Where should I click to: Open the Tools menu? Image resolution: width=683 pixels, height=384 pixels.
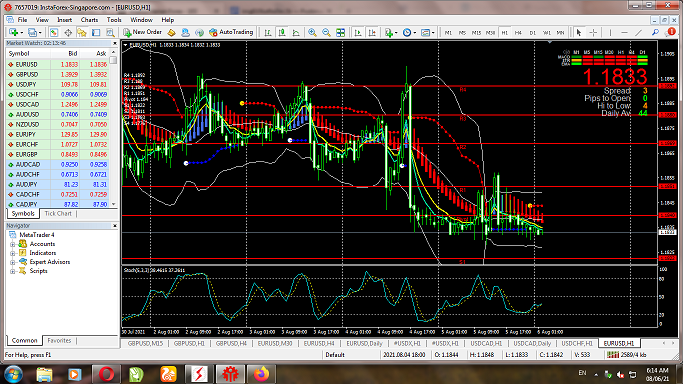pos(114,20)
